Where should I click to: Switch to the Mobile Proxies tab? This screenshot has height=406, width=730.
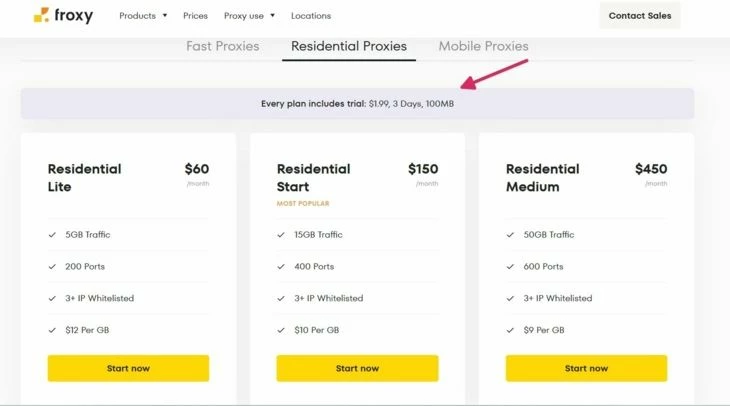(484, 46)
